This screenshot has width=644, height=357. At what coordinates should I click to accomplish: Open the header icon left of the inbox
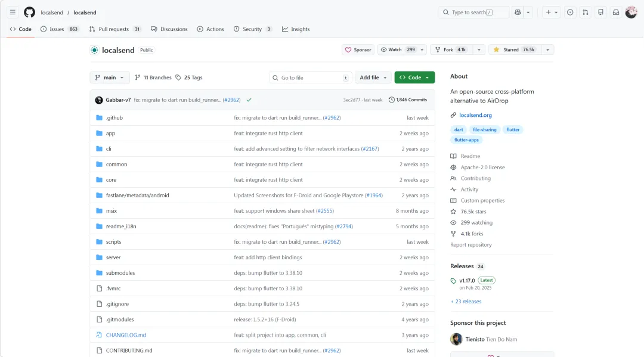(600, 13)
